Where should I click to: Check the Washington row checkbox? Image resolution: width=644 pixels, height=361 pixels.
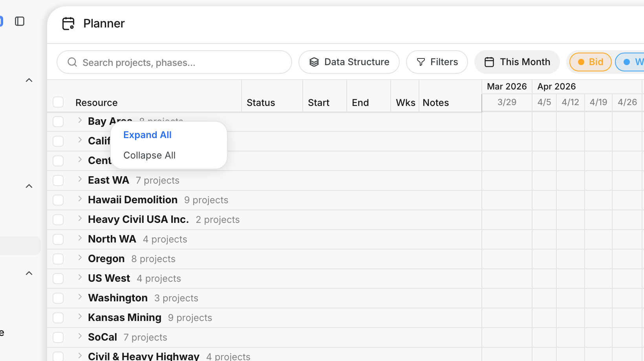[x=58, y=298]
